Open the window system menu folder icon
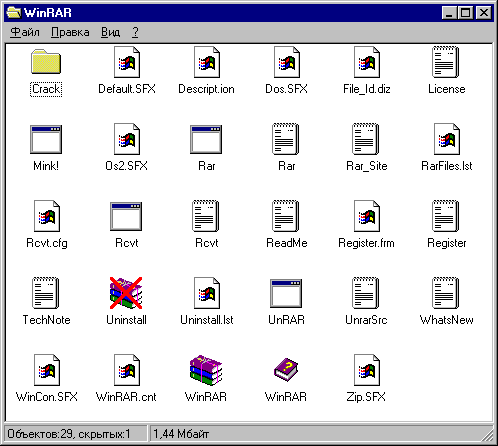498x446 pixels. coord(13,13)
